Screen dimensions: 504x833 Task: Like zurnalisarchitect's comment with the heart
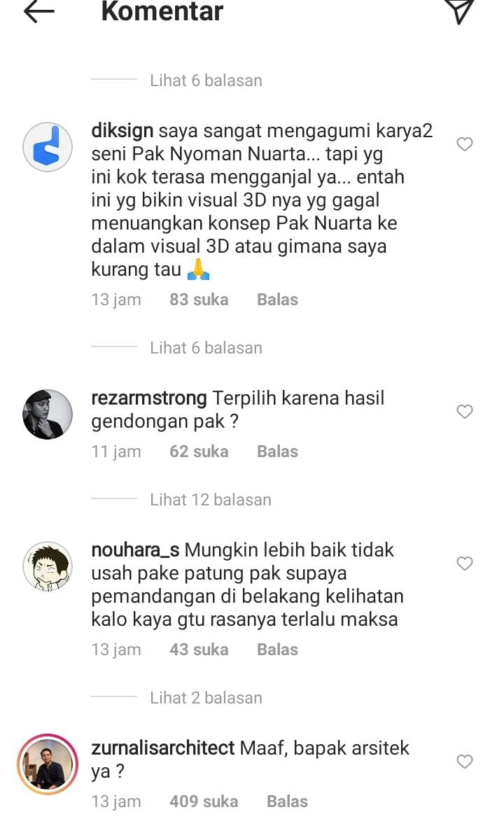point(465,762)
